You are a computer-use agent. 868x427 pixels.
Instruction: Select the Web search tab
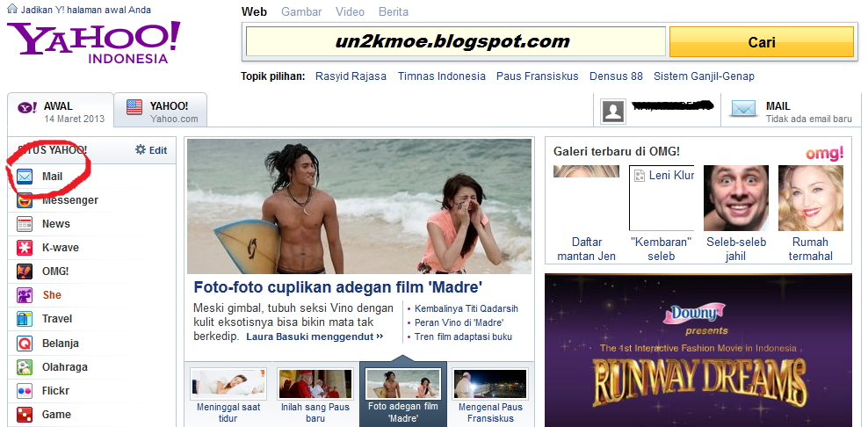(x=254, y=11)
